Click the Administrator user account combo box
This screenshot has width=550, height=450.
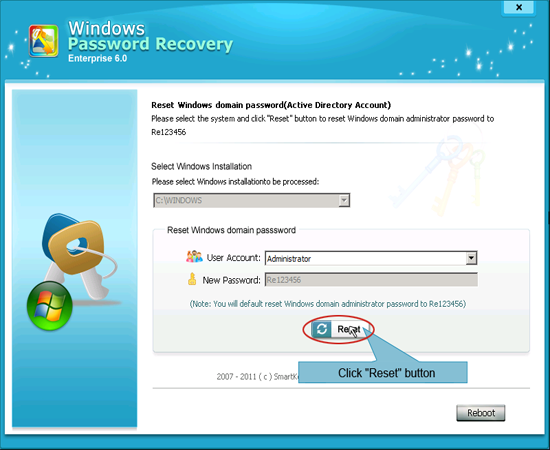[371, 258]
